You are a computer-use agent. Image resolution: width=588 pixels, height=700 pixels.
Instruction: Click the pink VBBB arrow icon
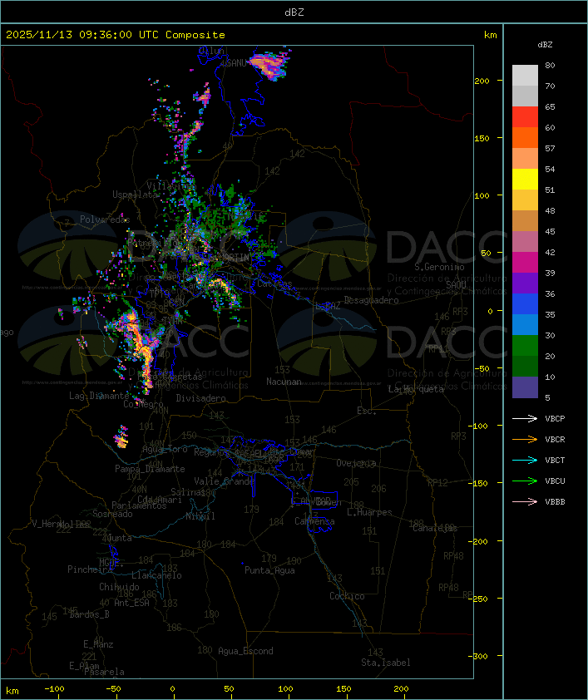pyautogui.click(x=525, y=502)
